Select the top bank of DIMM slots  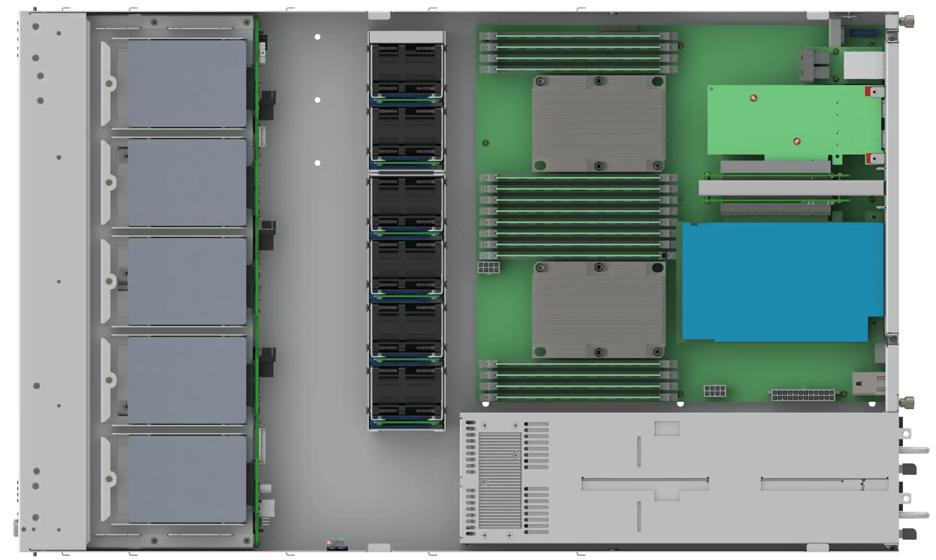[578, 52]
